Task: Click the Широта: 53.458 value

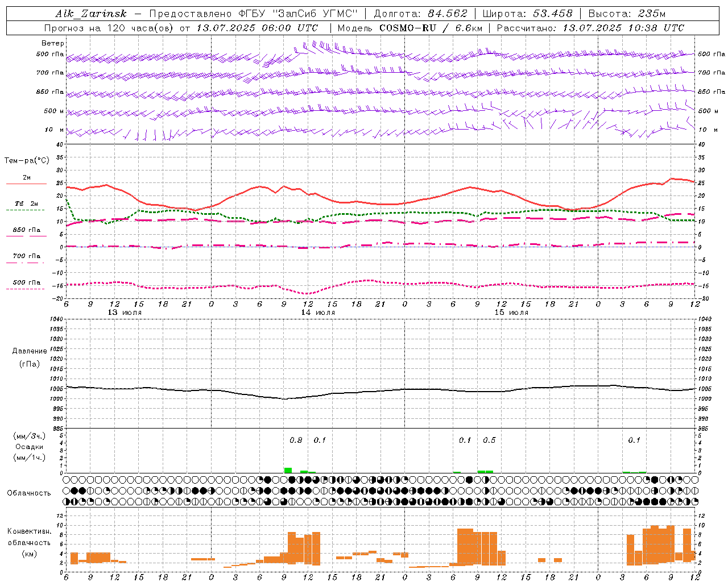Action: click(x=527, y=14)
